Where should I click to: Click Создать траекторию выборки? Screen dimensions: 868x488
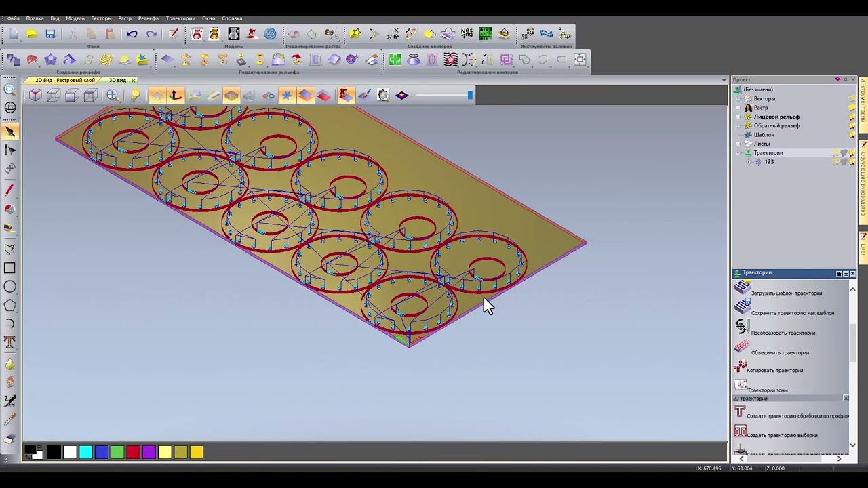(x=782, y=436)
